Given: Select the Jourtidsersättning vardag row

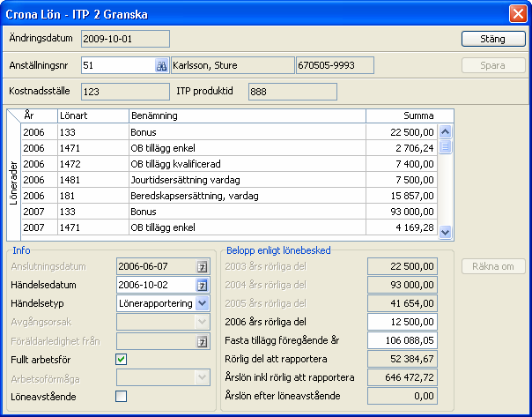Looking at the screenshot, I should (229, 180).
